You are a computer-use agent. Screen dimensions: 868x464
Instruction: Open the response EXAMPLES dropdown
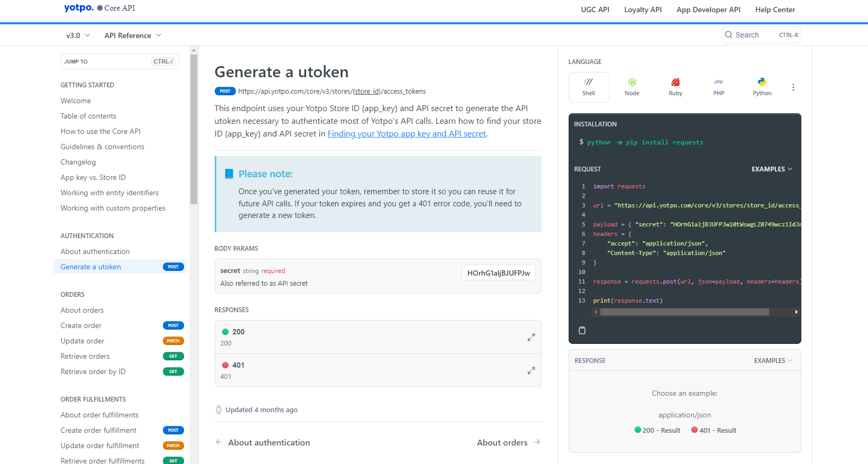click(x=773, y=361)
